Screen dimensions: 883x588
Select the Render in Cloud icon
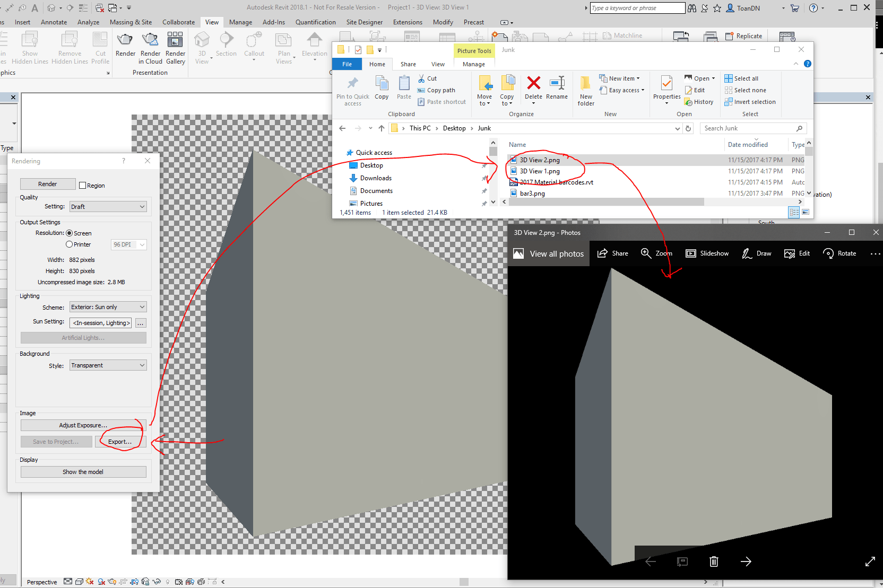pos(150,42)
